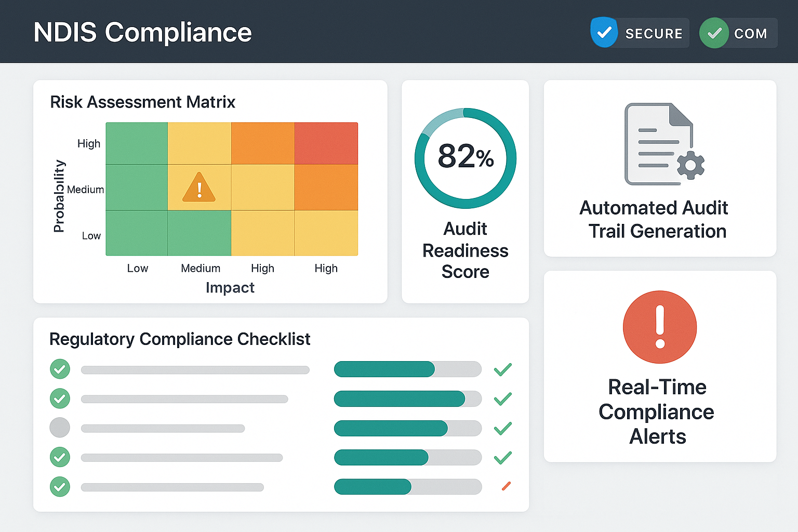
Task: Click green tick at end of fourth row
Action: tap(502, 457)
